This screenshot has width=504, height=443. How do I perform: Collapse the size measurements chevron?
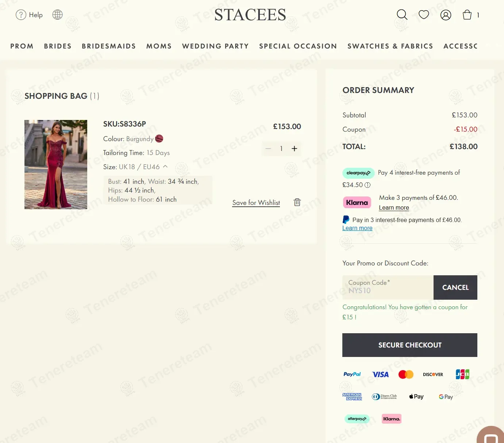(165, 167)
